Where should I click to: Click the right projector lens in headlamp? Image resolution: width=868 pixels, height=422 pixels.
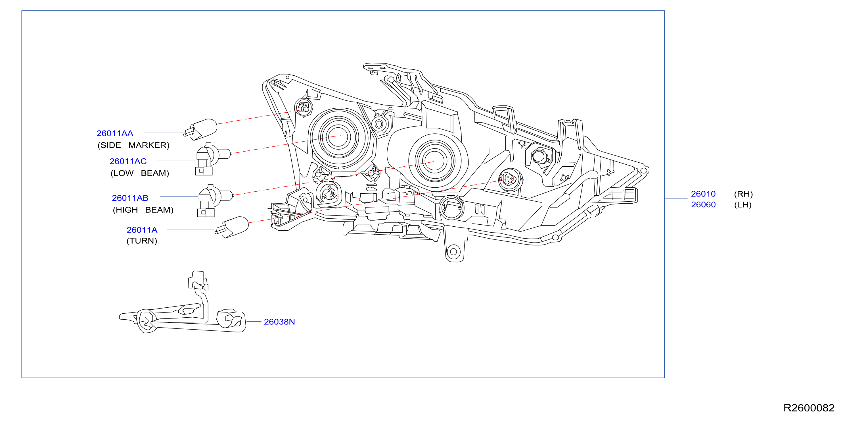click(435, 161)
